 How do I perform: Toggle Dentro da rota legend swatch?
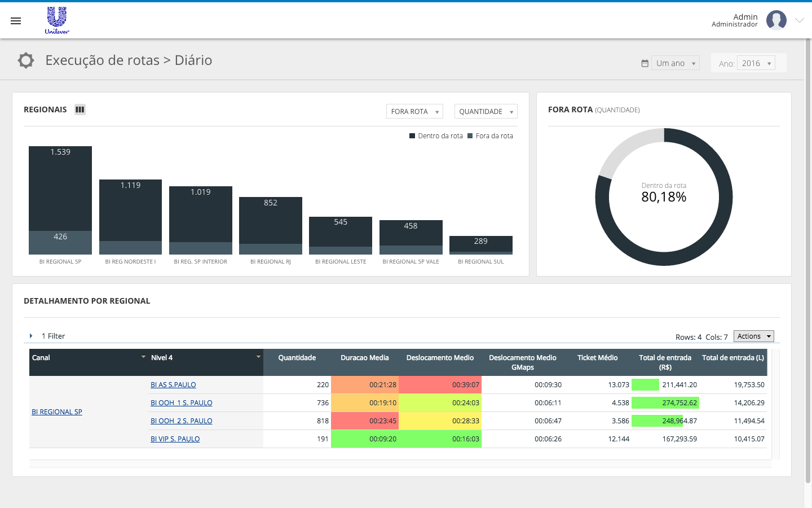click(412, 136)
